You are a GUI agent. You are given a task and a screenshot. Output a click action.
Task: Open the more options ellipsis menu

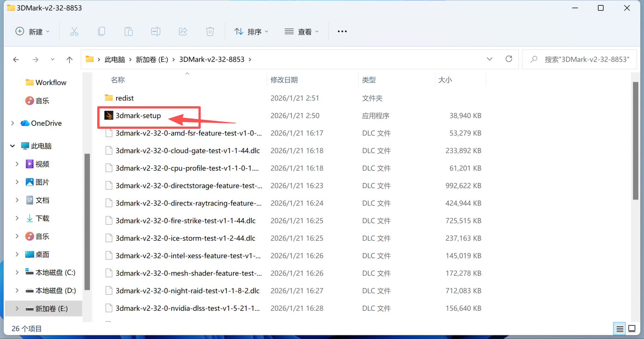coord(342,32)
